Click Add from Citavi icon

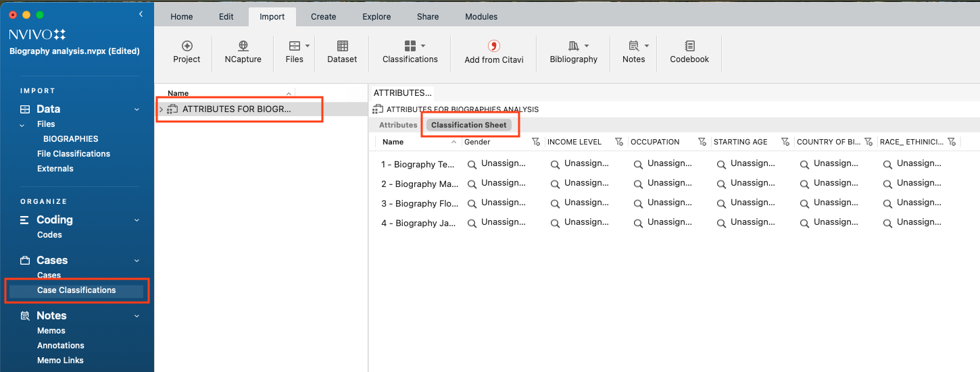point(493,46)
